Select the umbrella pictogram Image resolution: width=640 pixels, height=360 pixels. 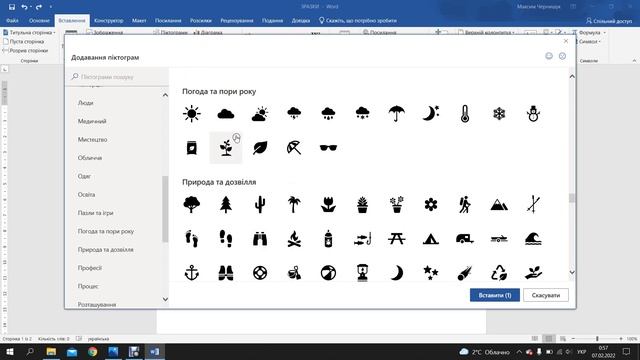[396, 113]
